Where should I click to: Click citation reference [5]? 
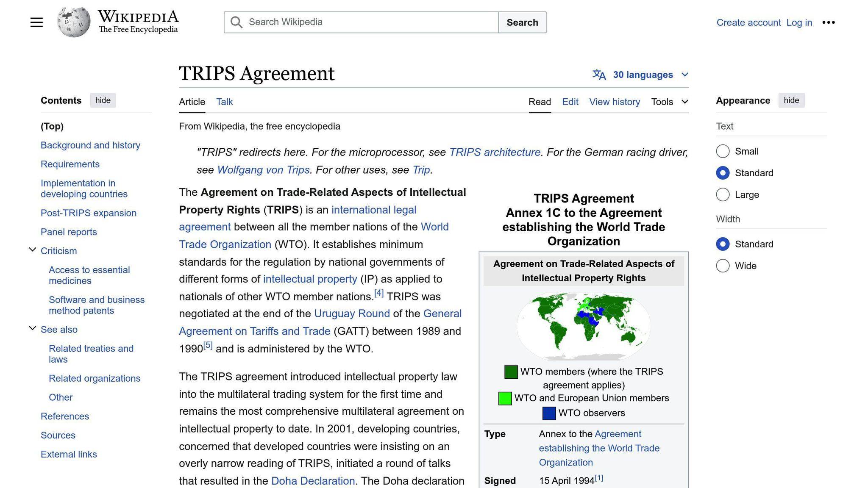coord(208,345)
